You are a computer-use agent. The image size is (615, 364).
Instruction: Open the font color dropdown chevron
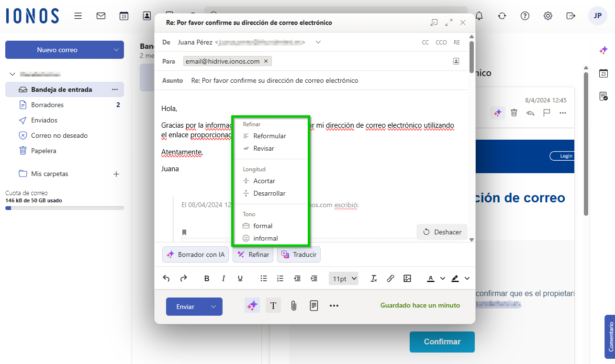click(442, 278)
